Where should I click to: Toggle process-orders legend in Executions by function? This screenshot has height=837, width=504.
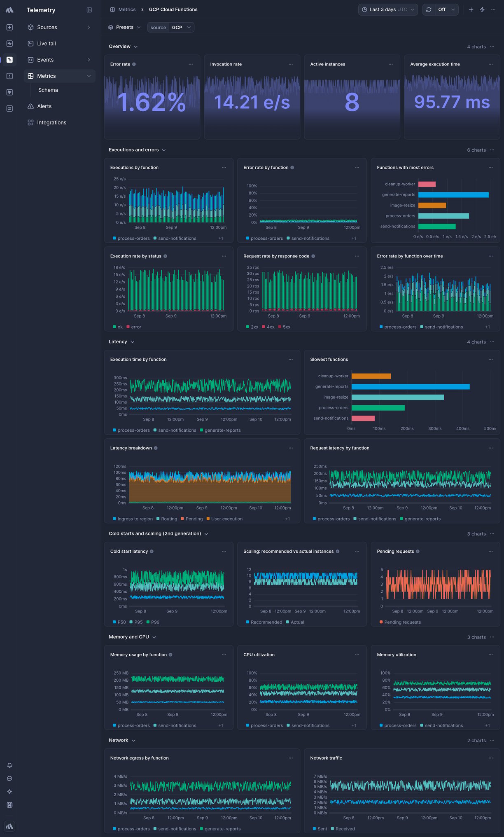[131, 238]
